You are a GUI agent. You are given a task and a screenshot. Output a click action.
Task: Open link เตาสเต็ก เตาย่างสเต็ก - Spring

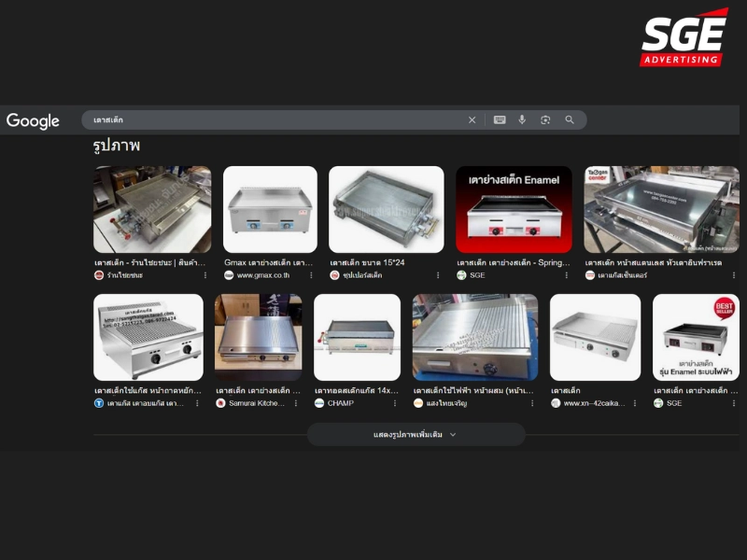click(514, 263)
